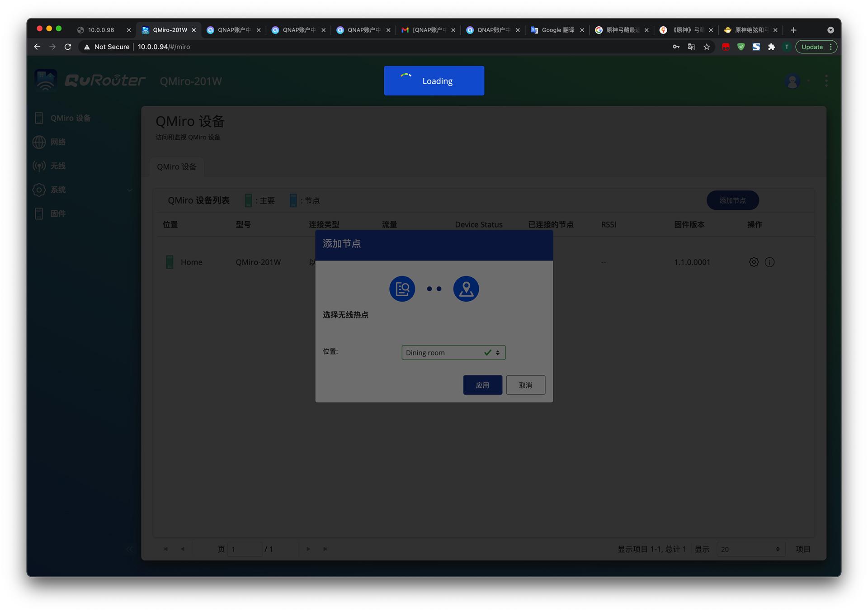Select Network in the sidebar

point(58,142)
